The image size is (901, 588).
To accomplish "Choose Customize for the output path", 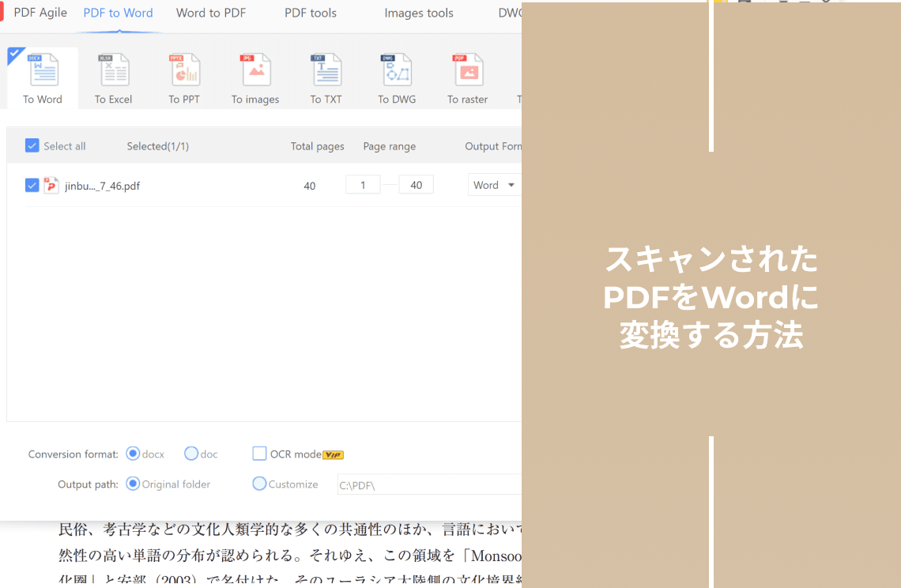I will tap(259, 484).
